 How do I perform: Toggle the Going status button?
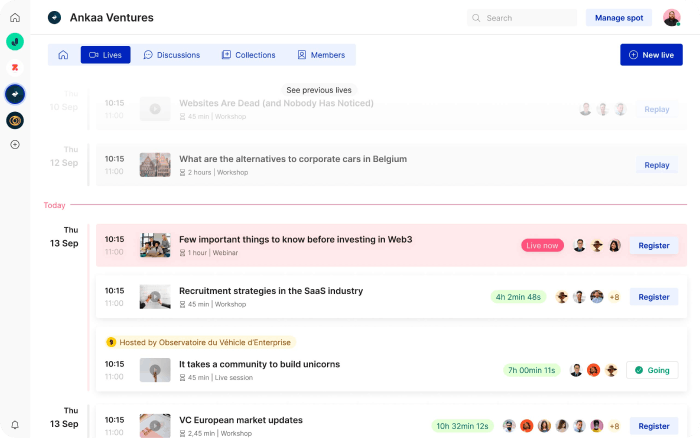(652, 370)
